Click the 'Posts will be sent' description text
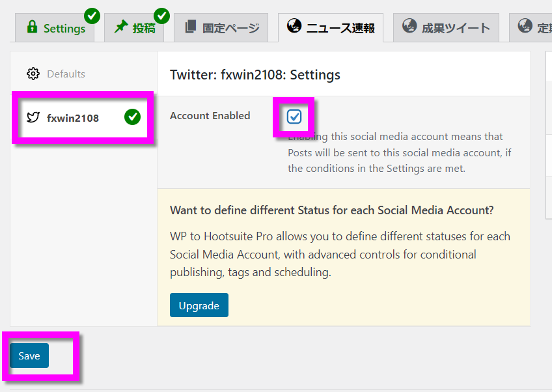The width and height of the screenshot is (552, 392). (x=400, y=152)
